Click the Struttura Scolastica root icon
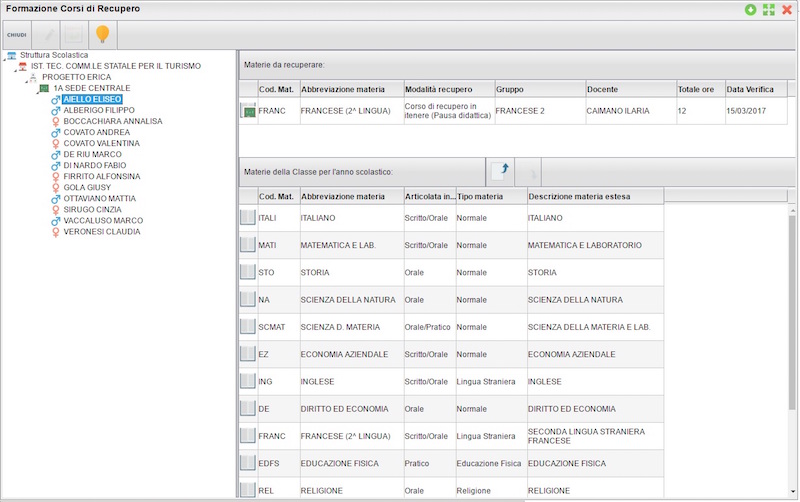The height and width of the screenshot is (502, 800). (x=12, y=55)
